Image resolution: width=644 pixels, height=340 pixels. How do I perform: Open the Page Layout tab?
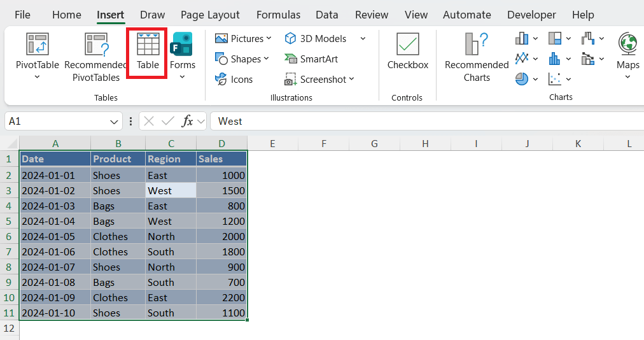210,15
